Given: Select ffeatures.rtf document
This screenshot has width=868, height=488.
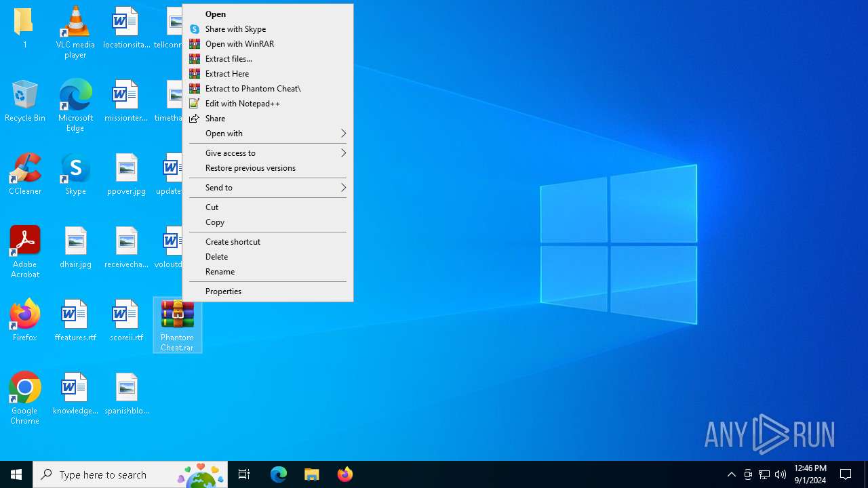Looking at the screenshot, I should pos(75,321).
